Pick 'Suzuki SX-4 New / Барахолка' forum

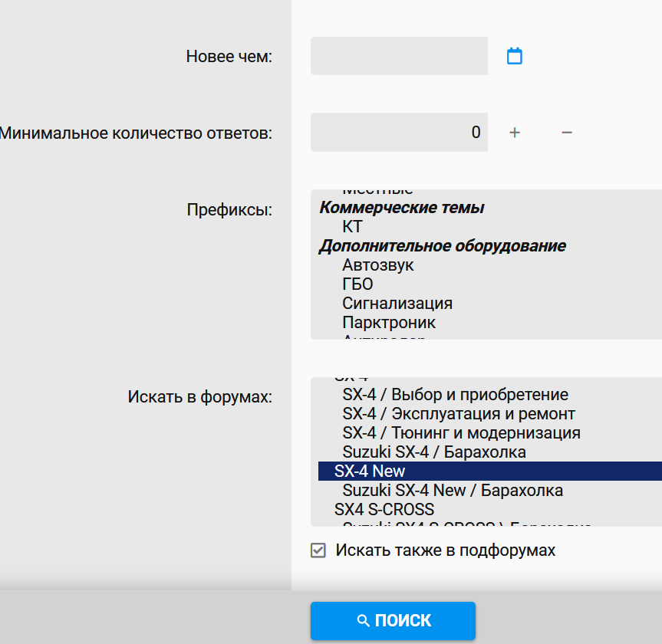click(453, 491)
